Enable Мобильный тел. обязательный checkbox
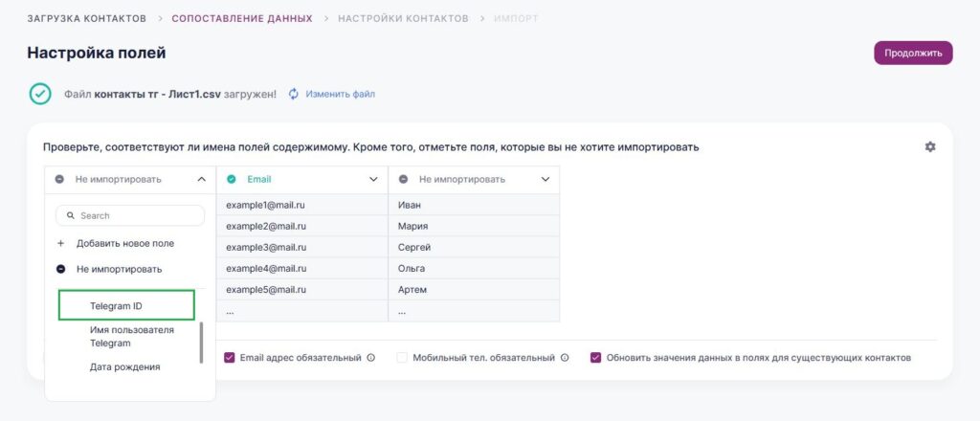 click(402, 358)
